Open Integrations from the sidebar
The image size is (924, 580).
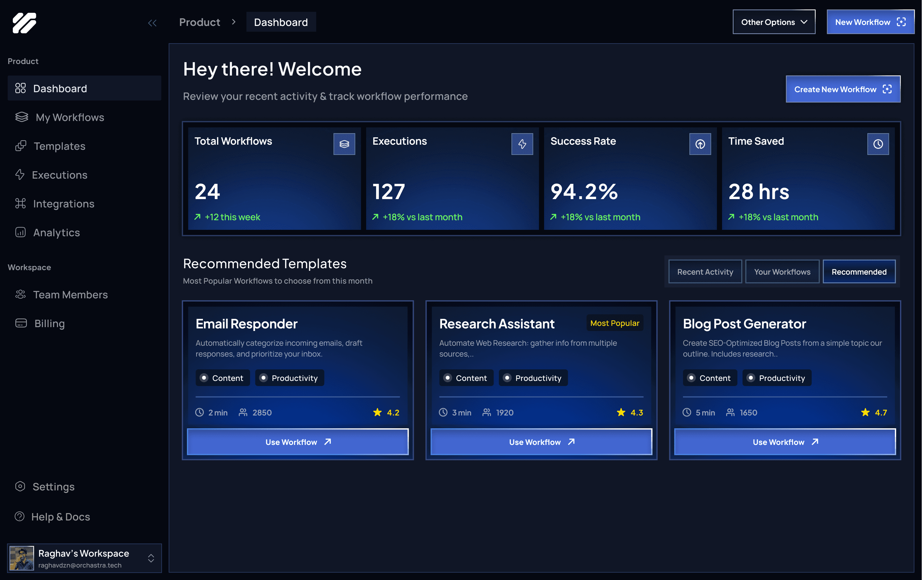(63, 204)
